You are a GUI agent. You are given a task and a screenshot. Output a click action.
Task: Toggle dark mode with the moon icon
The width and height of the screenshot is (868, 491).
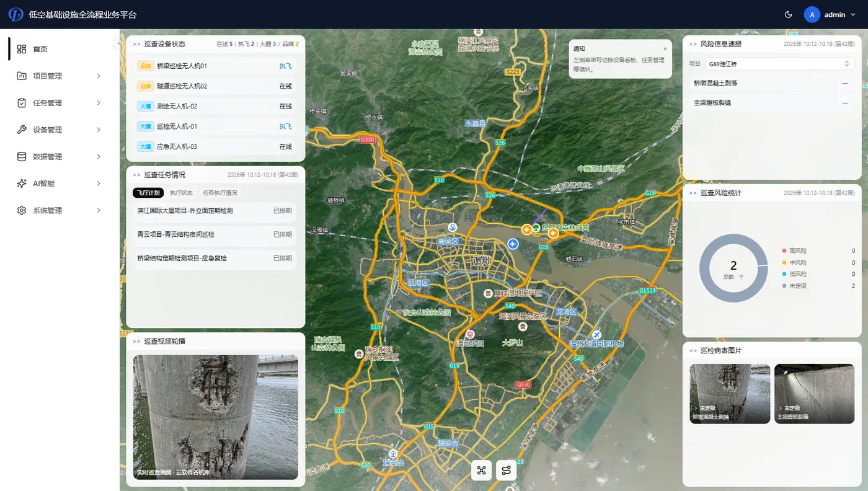pyautogui.click(x=788, y=14)
